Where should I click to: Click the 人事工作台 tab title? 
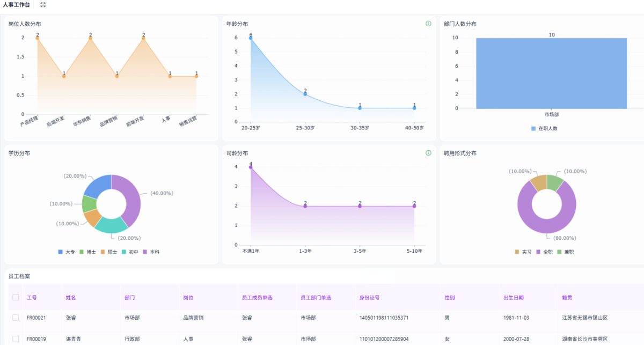(17, 4)
